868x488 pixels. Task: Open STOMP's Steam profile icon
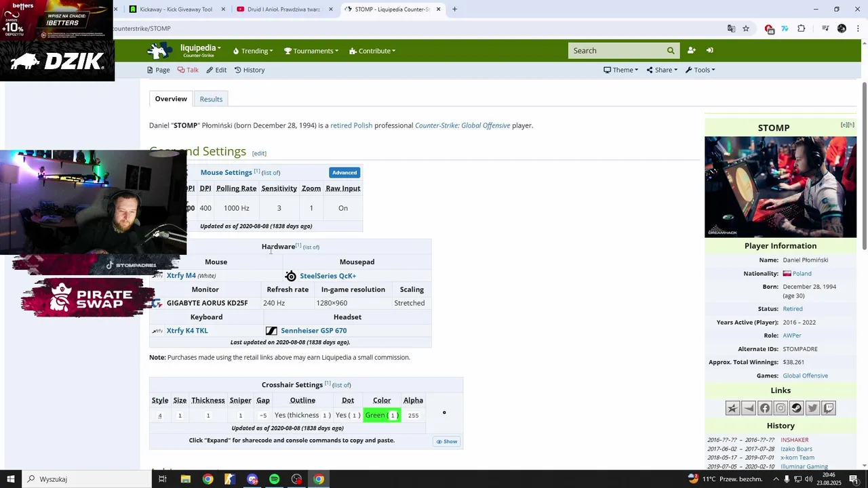[x=797, y=408]
